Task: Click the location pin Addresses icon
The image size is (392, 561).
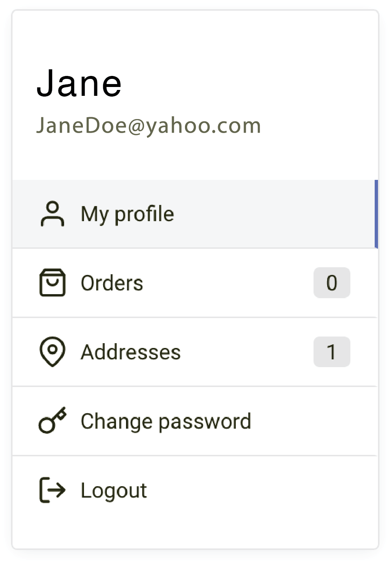Action: click(x=52, y=352)
